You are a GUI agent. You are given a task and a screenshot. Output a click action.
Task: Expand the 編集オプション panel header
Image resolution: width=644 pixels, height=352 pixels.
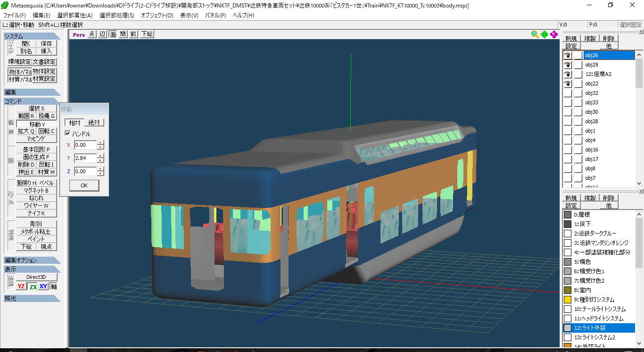(32, 260)
